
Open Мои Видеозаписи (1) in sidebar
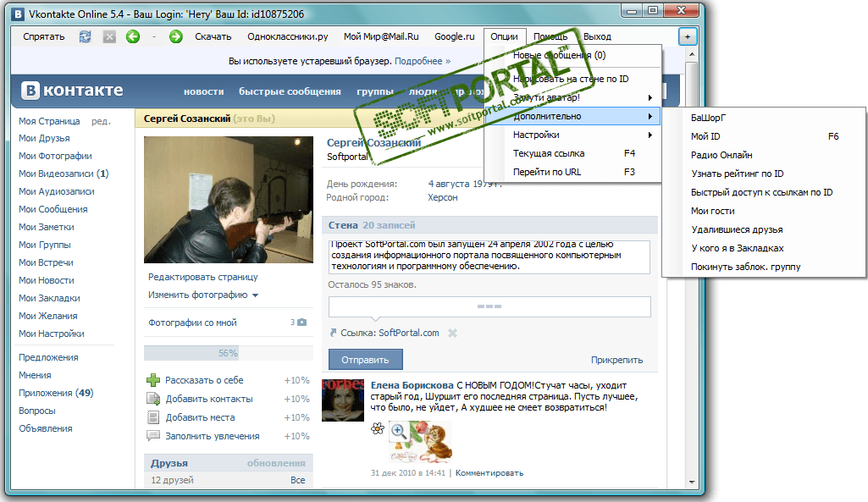(x=64, y=174)
